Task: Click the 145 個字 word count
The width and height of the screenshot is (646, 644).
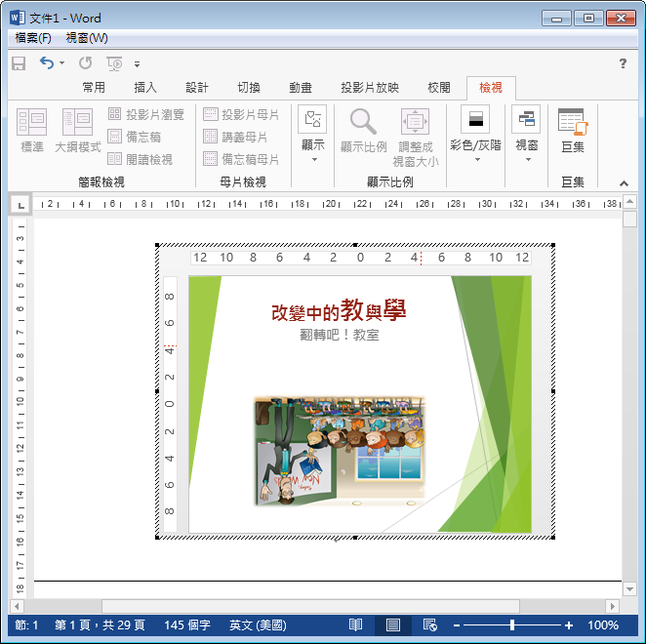Action: (x=187, y=625)
